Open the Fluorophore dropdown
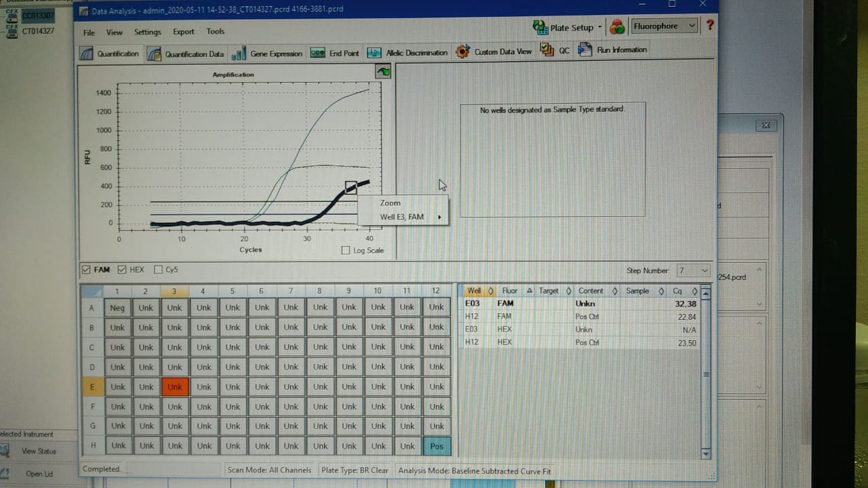 click(663, 26)
